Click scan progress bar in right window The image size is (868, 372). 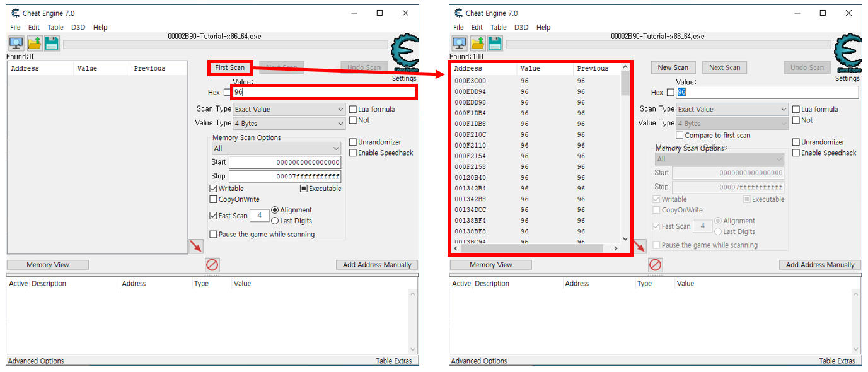(x=669, y=45)
